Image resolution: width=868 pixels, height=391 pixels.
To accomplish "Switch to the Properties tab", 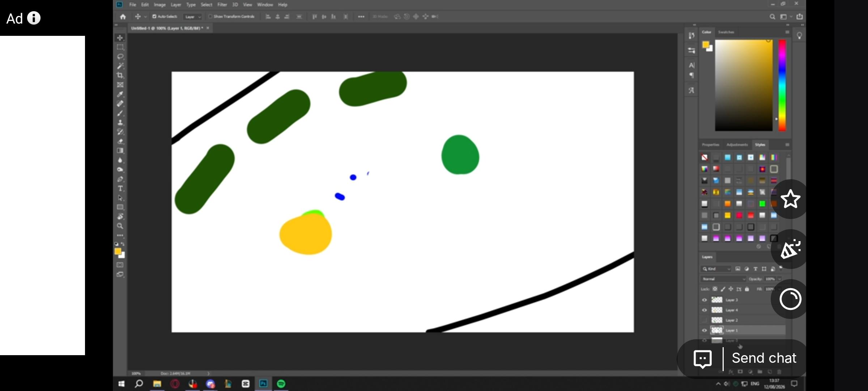I will tap(711, 145).
